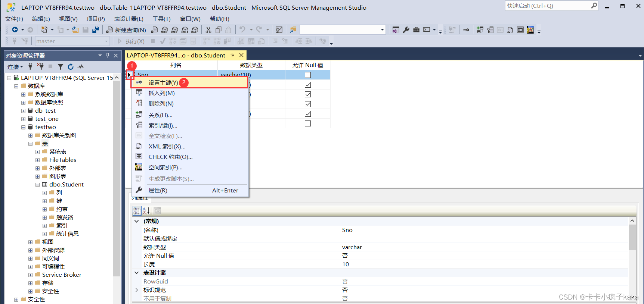The height and width of the screenshot is (304, 644).
Task: Open CHECK 约束(O)... from context menu
Action: pos(189,157)
